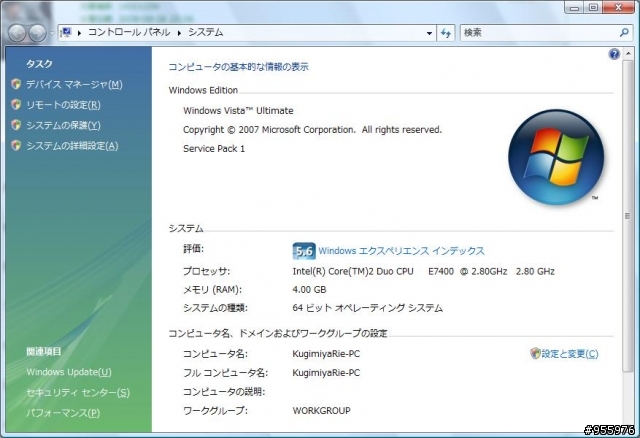Go back with the Back arrow button
640x438 pixels.
pyautogui.click(x=17, y=33)
